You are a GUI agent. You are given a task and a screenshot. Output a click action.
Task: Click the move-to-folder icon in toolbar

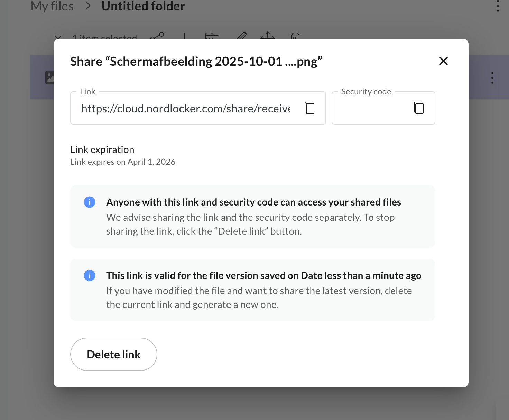pyautogui.click(x=212, y=37)
